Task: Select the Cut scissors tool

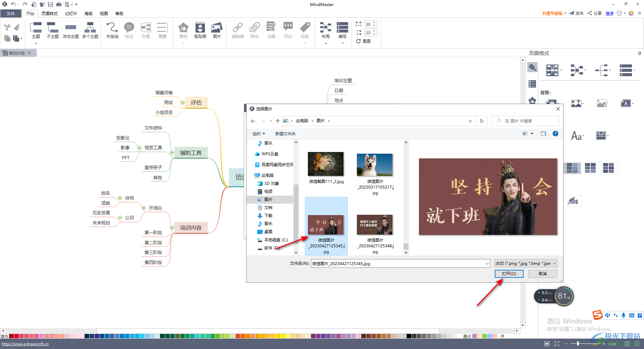Action: coord(7,27)
